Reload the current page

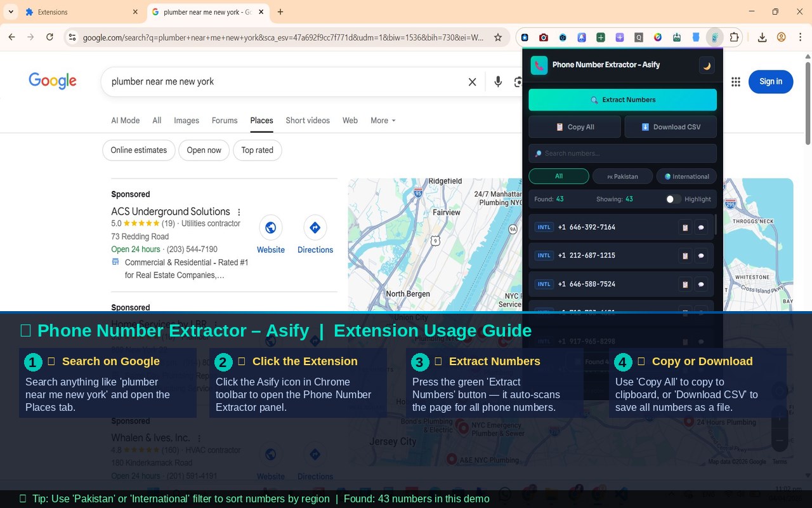[49, 37]
